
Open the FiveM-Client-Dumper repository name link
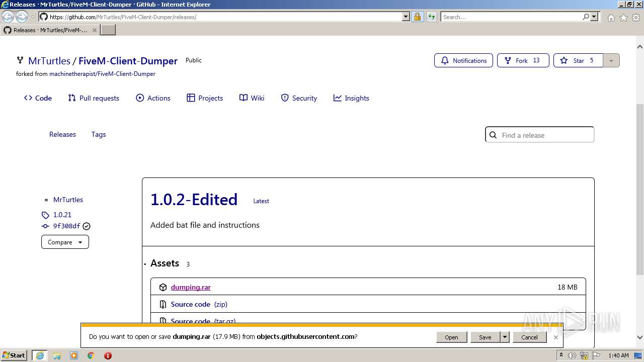coord(128,61)
